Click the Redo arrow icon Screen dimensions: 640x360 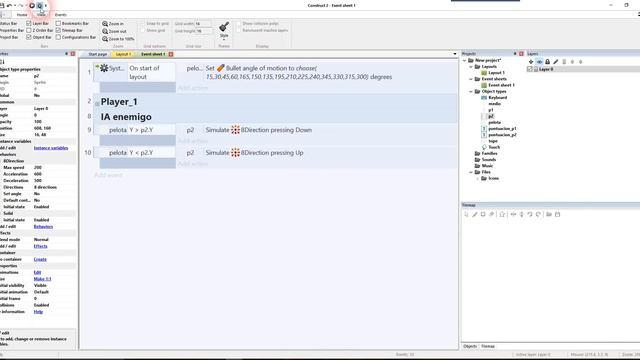coord(21,6)
